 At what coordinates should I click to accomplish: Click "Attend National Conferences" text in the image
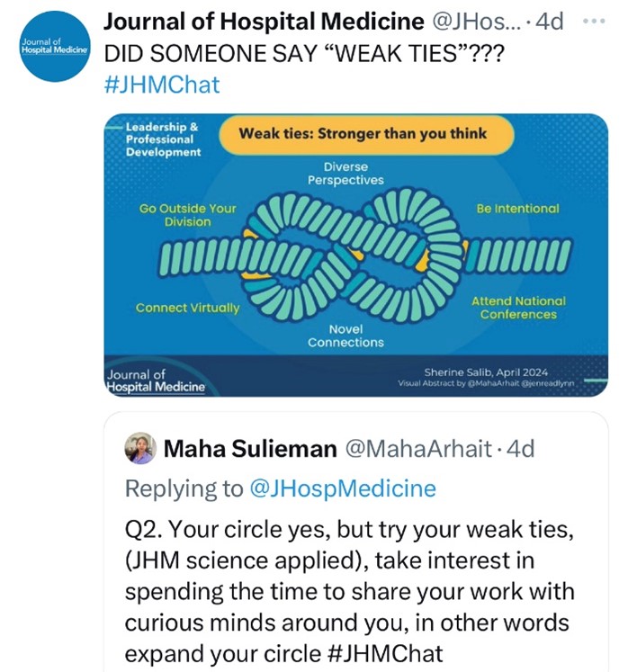(x=518, y=308)
